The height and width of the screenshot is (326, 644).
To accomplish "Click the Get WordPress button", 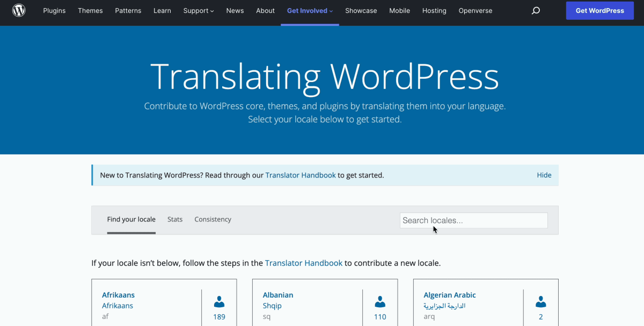I will click(600, 11).
